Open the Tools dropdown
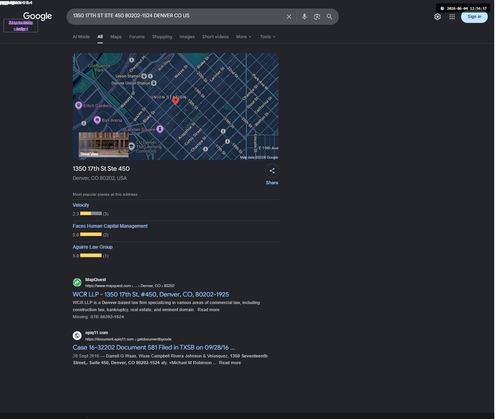 click(x=267, y=37)
